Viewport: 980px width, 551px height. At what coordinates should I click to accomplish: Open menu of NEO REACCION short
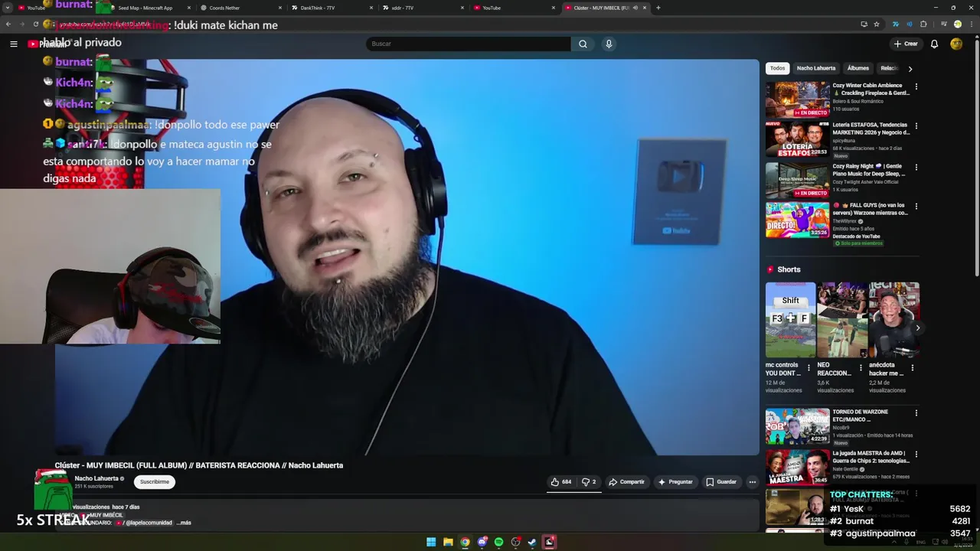[x=861, y=368]
